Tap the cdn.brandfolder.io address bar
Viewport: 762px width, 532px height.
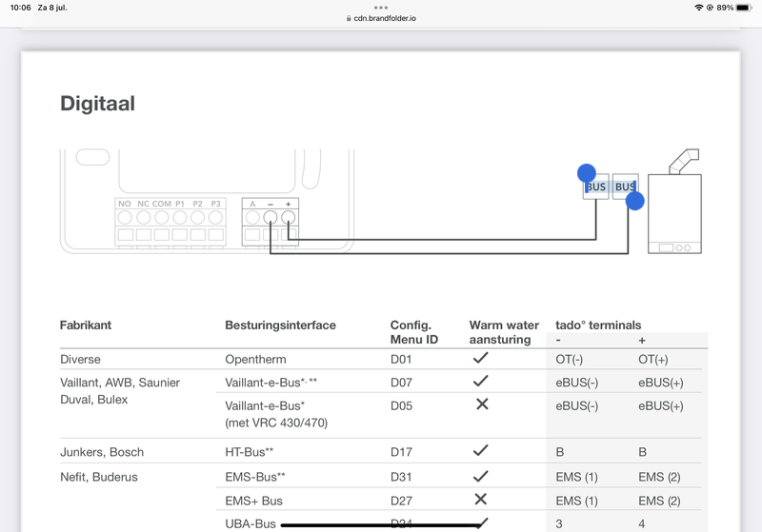(381, 18)
